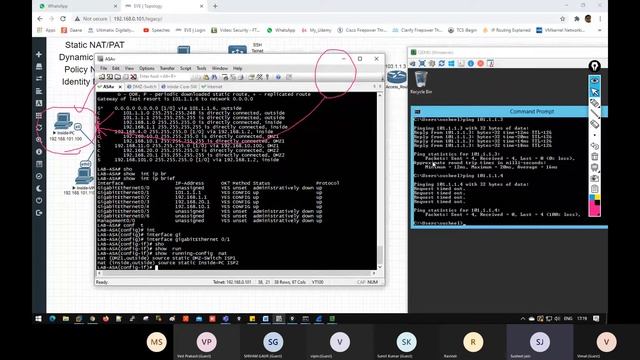Viewport: 640px width, 360px height.
Task: Open the Window menu in ASAv window
Action: click(220, 68)
